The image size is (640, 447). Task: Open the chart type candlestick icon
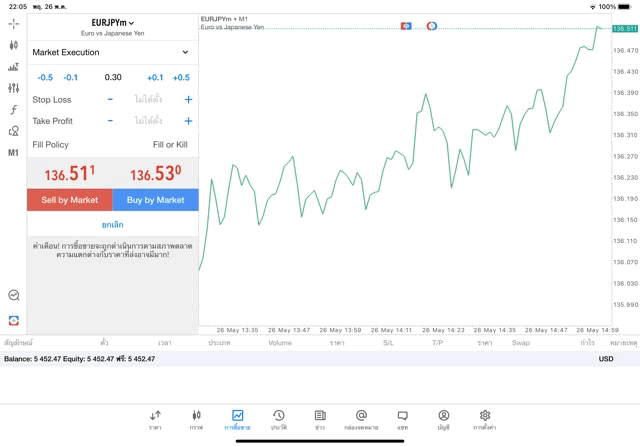tap(13, 45)
